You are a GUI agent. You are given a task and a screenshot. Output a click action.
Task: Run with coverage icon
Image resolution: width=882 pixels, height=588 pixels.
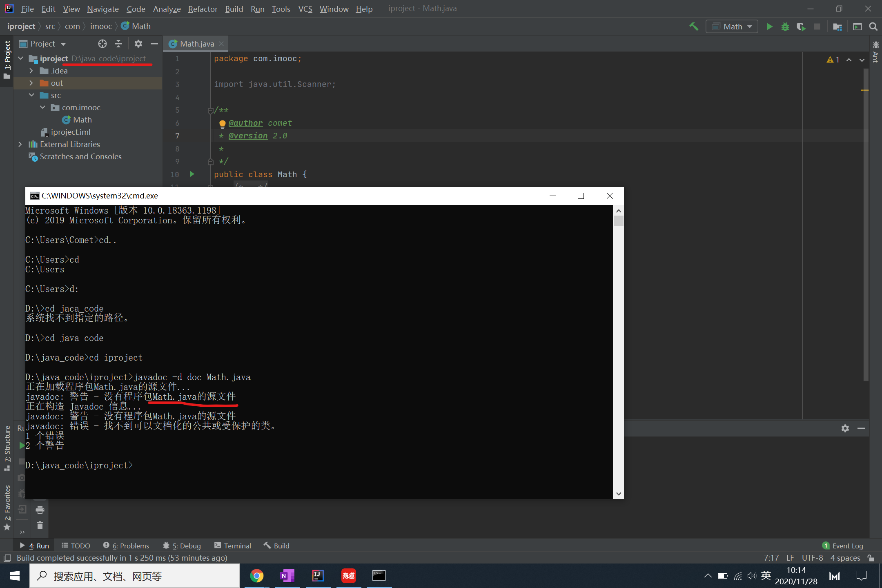click(x=801, y=27)
